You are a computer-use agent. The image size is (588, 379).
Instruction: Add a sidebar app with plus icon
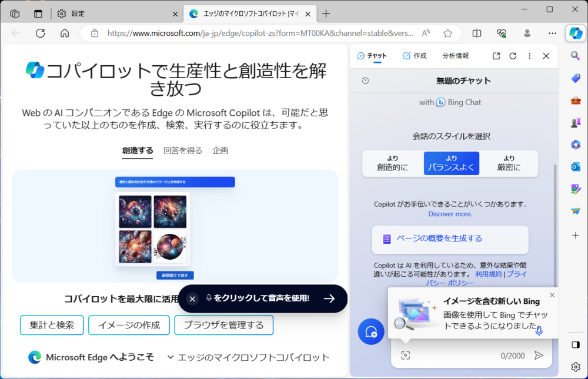(576, 236)
